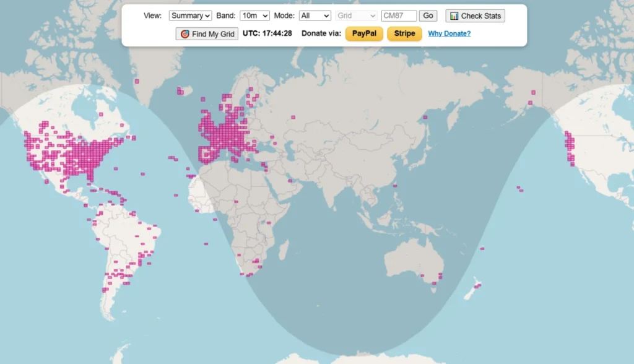Select the northernmost grid marker in Alaska
The image size is (634, 364).
tap(532, 92)
